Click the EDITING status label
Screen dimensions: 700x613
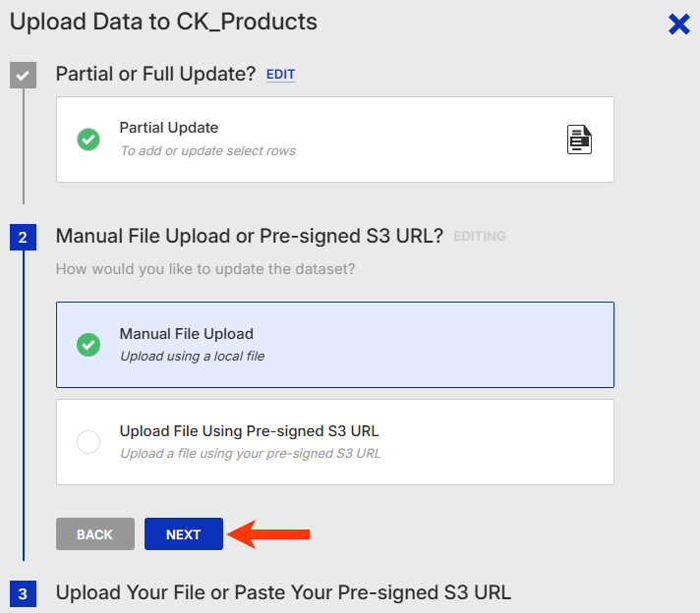(x=480, y=237)
